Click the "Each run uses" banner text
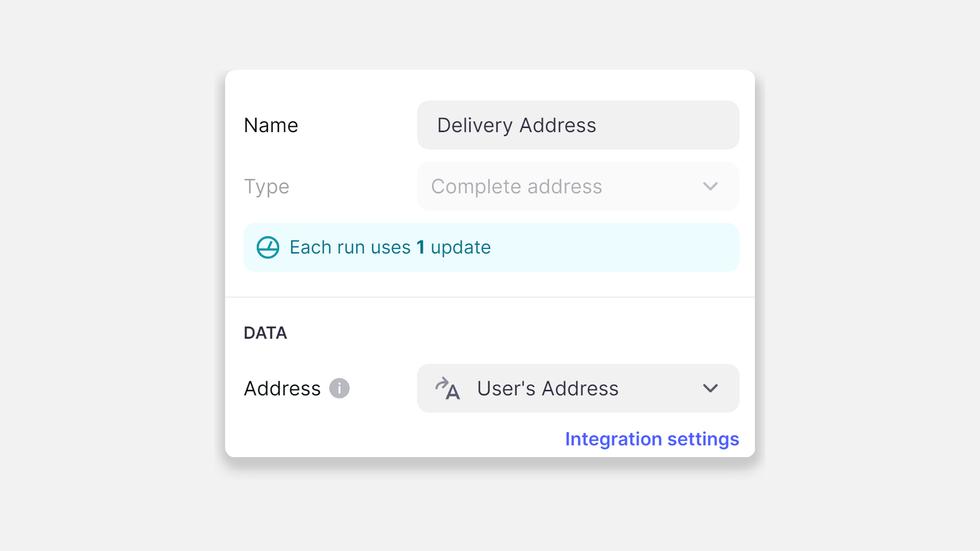The height and width of the screenshot is (551, 980). (350, 247)
